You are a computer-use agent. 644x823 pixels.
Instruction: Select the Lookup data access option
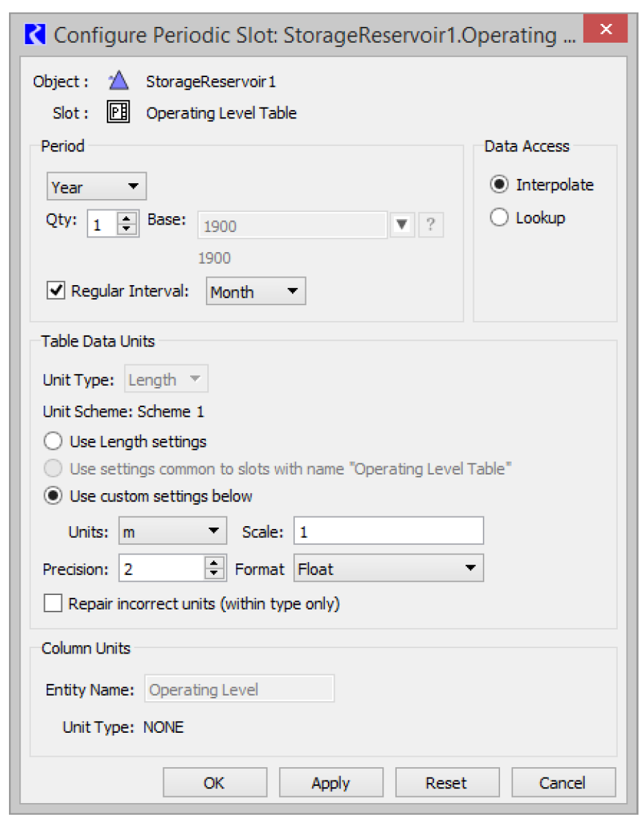tap(499, 218)
